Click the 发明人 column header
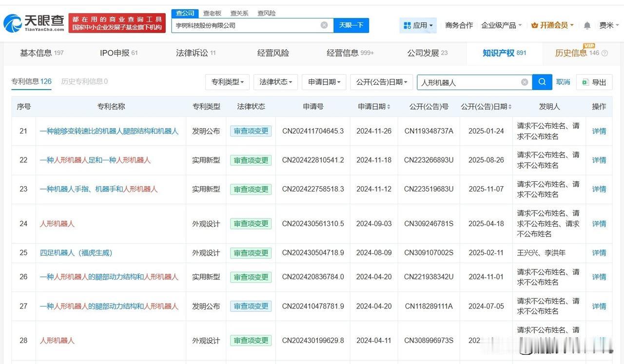 (549, 107)
